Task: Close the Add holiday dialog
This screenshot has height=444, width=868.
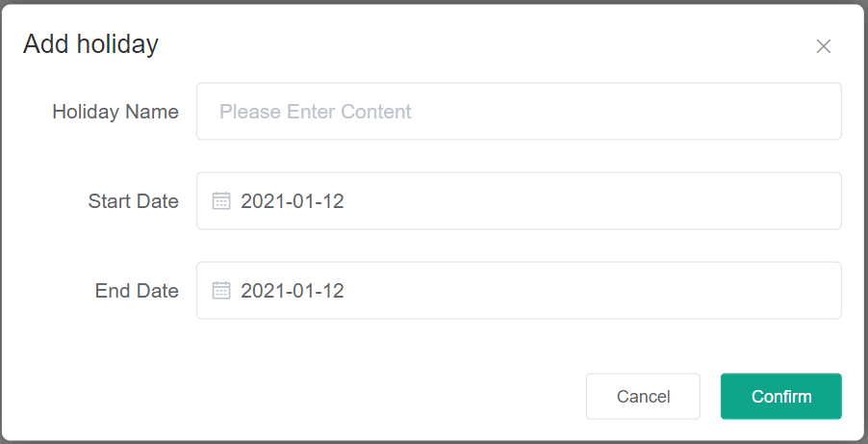Action: (823, 46)
